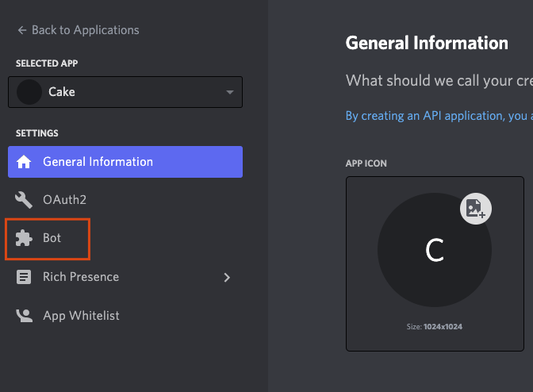Screen dimensions: 533x392
Task: Open the Rich Presence settings item
Action: (x=125, y=277)
